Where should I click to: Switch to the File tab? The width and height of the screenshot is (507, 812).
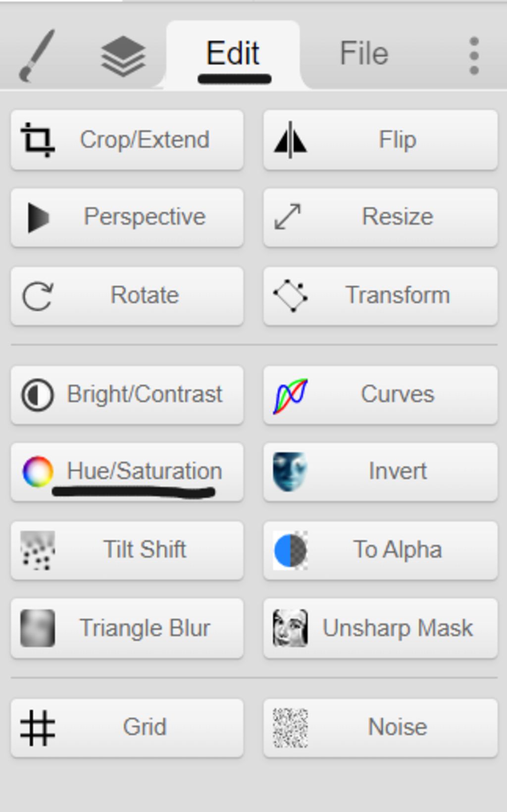pos(364,54)
